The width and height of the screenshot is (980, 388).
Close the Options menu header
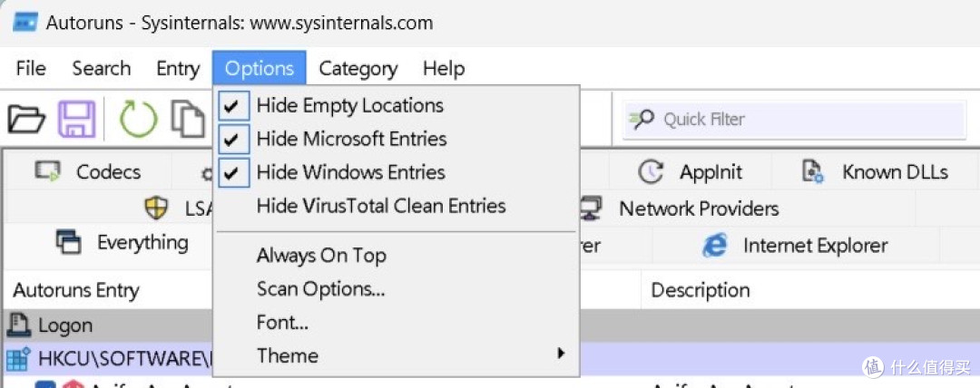pyautogui.click(x=260, y=68)
